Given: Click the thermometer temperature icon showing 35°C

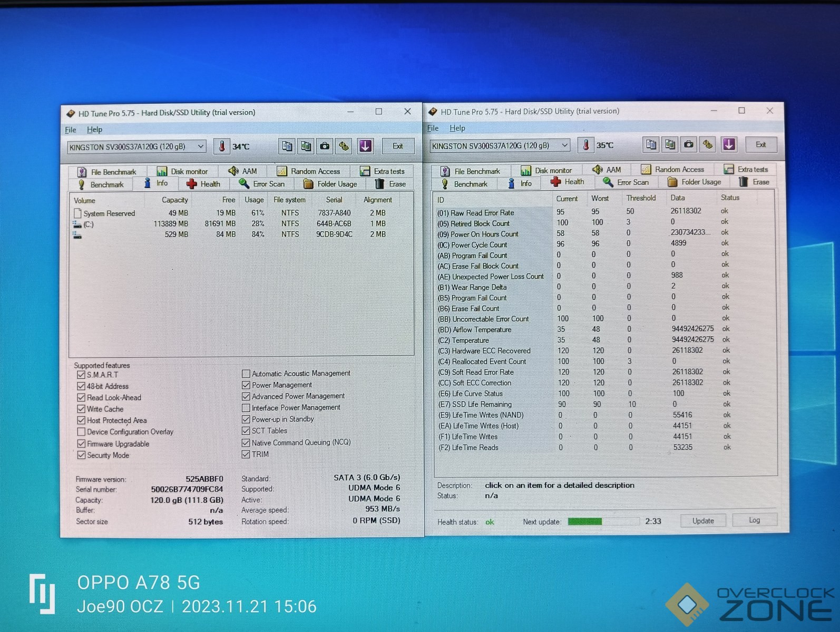Looking at the screenshot, I should pos(585,145).
